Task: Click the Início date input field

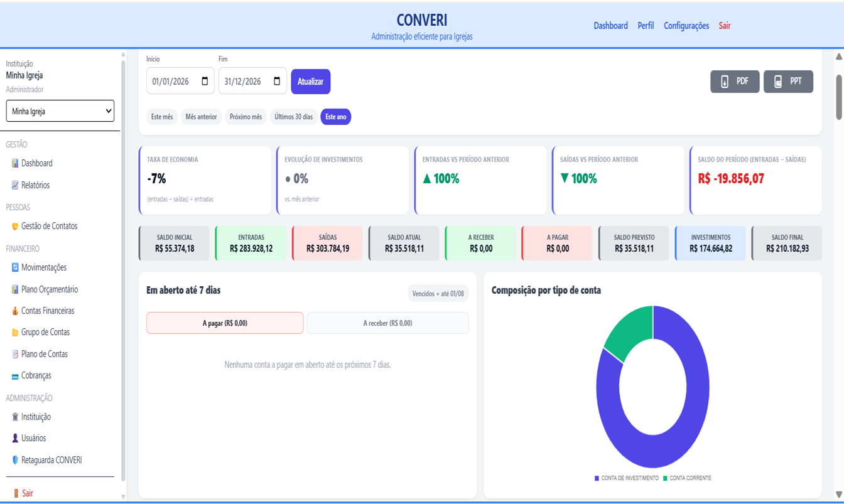Action: [x=180, y=81]
